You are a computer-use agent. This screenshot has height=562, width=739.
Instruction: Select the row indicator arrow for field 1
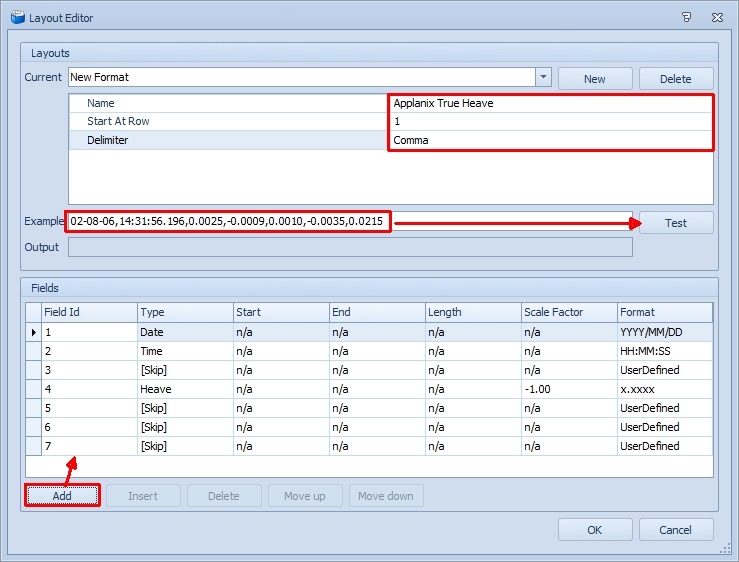click(33, 332)
